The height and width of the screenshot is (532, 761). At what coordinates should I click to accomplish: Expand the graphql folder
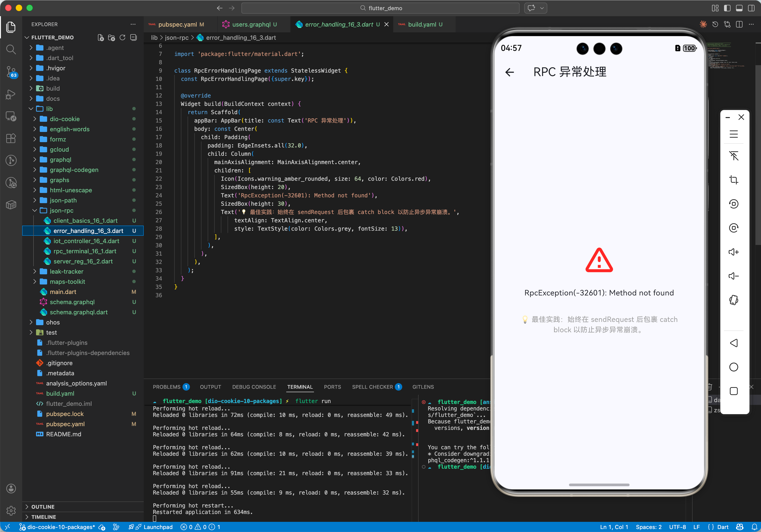tap(60, 159)
